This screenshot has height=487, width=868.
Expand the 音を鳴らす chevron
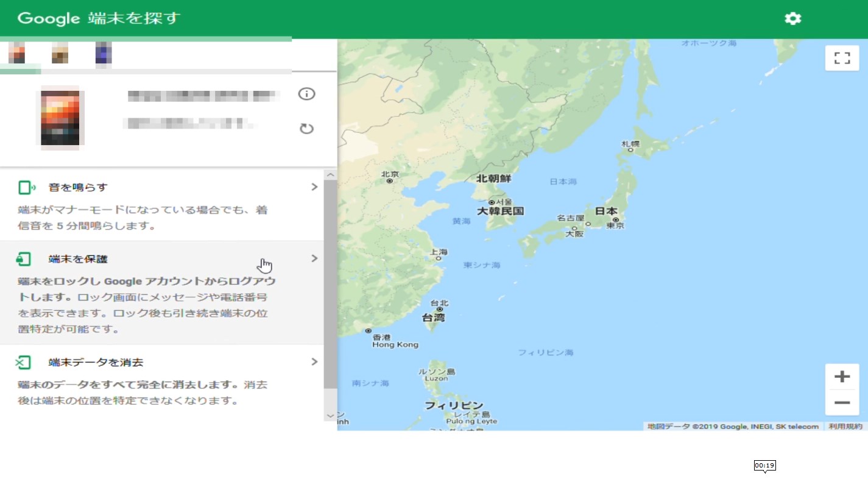pos(314,187)
